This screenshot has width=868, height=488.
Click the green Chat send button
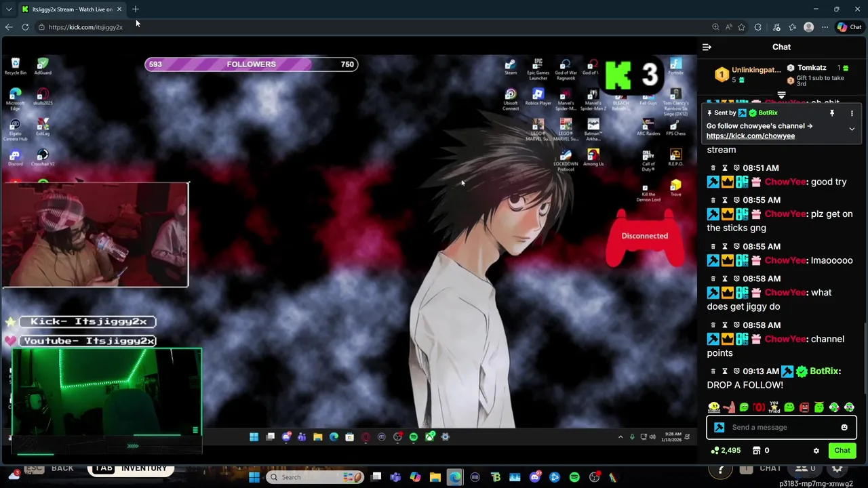pyautogui.click(x=842, y=451)
